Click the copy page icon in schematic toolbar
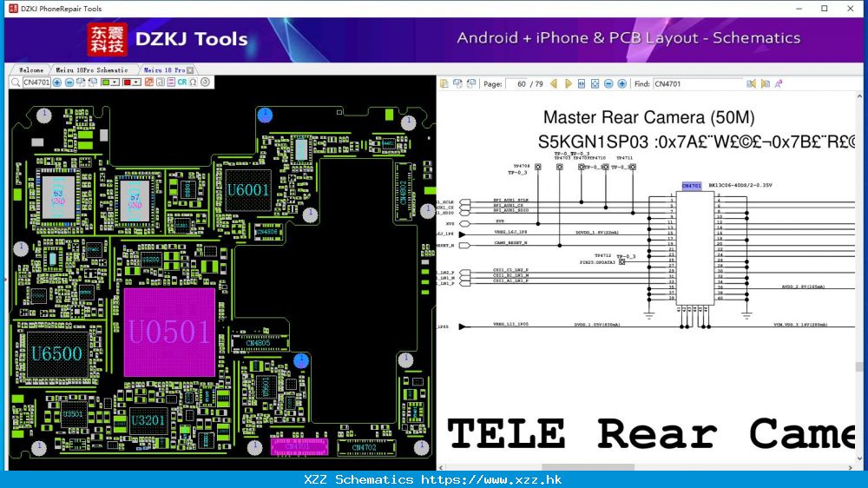This screenshot has height=488, width=868. pos(444,83)
